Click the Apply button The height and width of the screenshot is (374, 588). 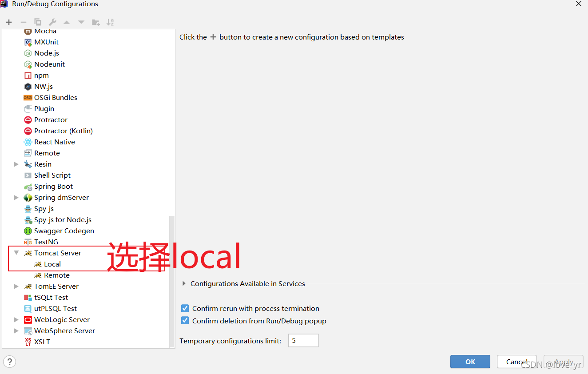[564, 362]
